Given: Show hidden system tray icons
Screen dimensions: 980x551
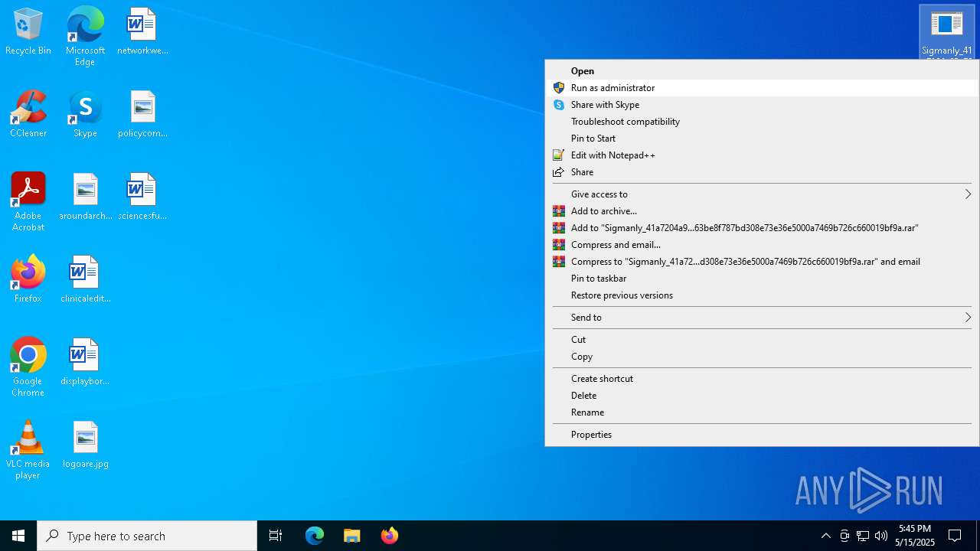Looking at the screenshot, I should point(826,536).
